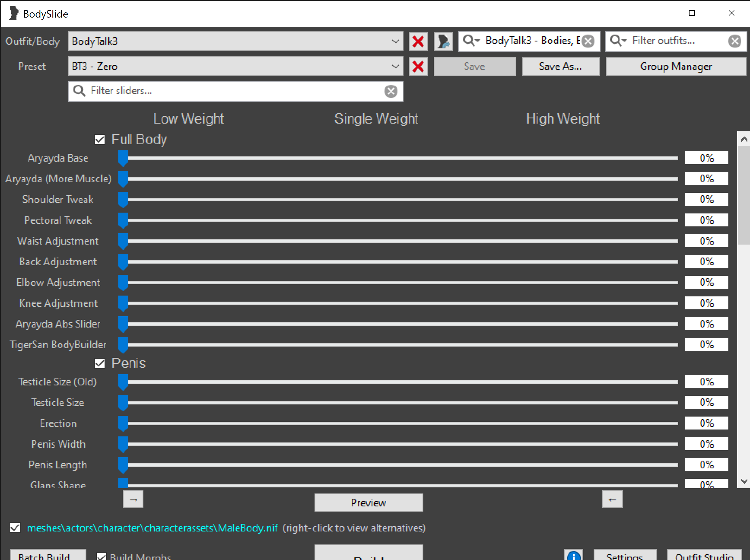Toggle the Penis category checkbox

pyautogui.click(x=100, y=363)
